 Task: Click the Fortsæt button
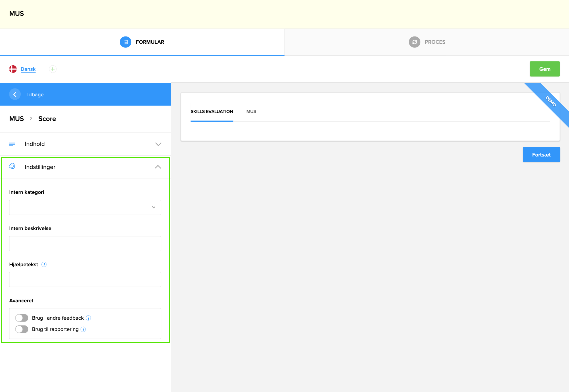pos(541,155)
